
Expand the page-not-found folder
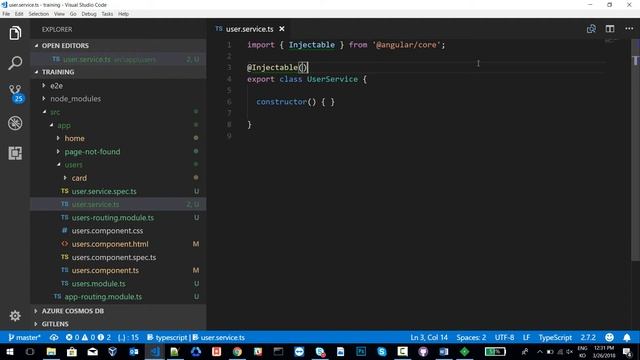pos(118,151)
